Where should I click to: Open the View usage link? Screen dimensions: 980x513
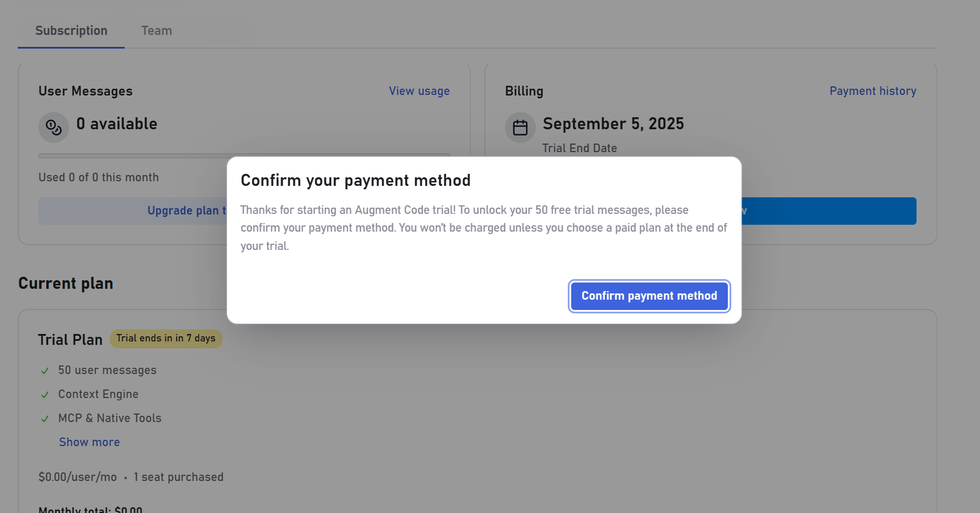(419, 91)
